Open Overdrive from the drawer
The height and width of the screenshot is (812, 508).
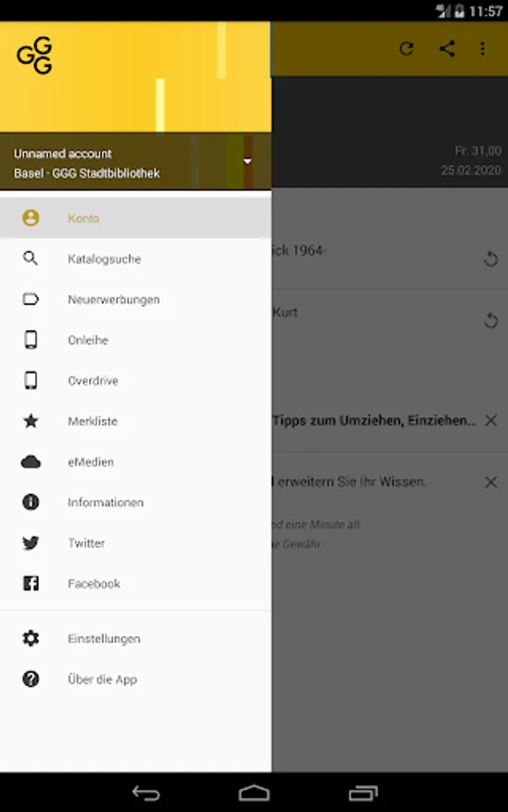coord(135,381)
